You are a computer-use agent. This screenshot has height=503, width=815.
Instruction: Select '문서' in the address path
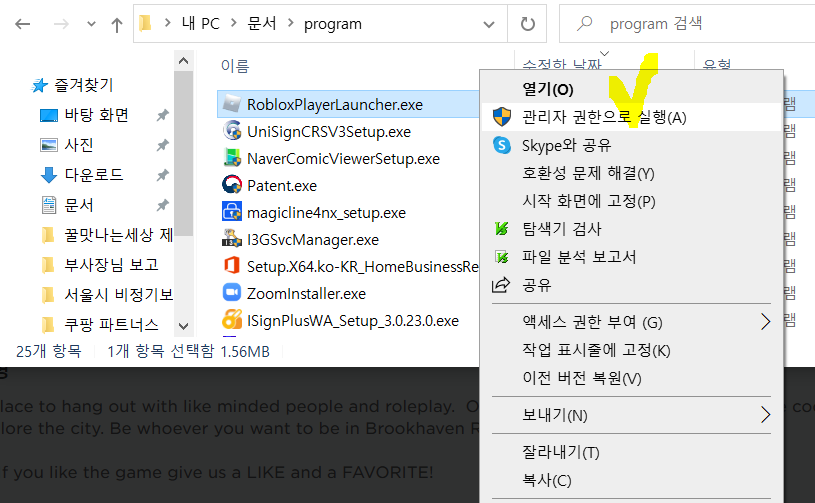[262, 23]
